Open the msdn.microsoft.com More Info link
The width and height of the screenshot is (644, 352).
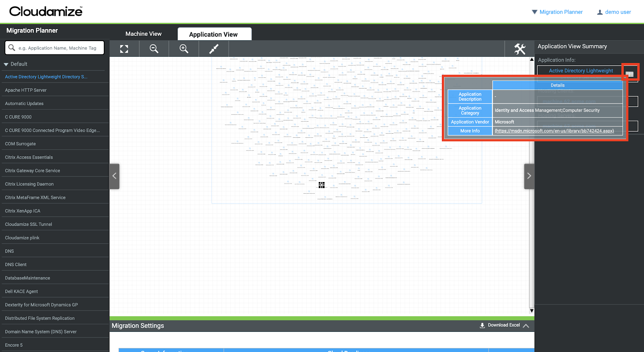coord(554,131)
